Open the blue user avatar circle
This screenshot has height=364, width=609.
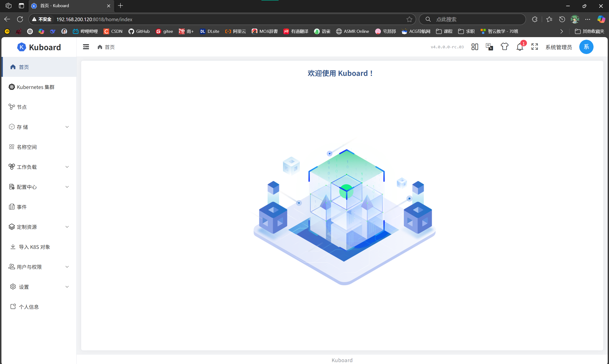(586, 47)
